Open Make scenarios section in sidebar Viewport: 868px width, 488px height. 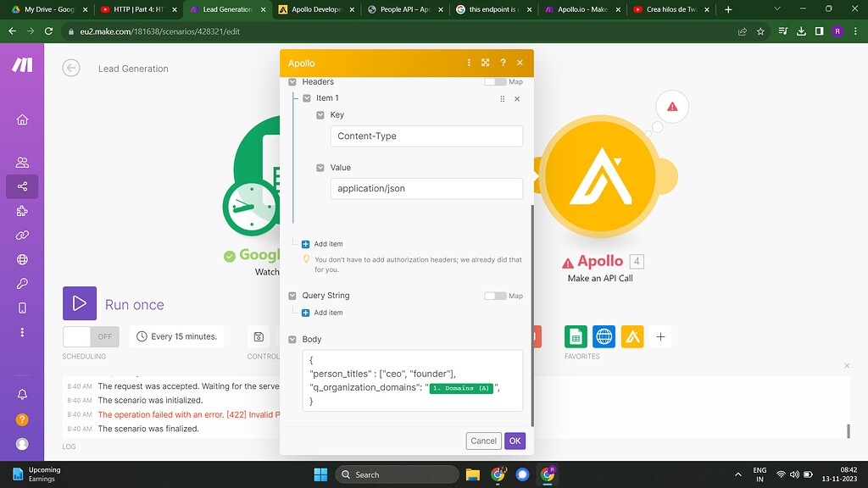[22, 186]
